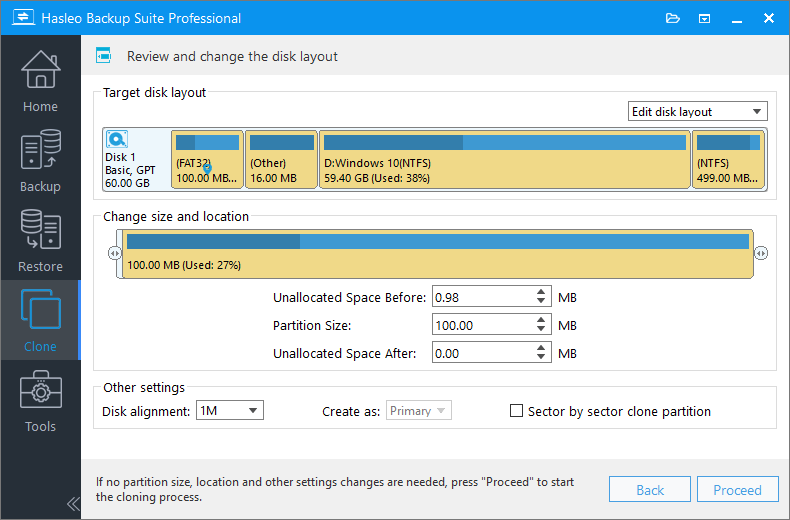Viewport: 790px width, 520px height.
Task: Click the Back button
Action: [x=650, y=489]
